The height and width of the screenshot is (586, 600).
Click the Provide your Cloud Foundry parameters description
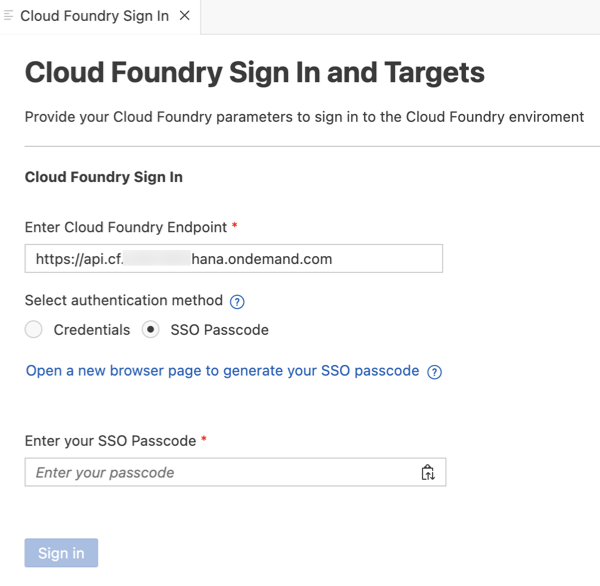pos(304,117)
